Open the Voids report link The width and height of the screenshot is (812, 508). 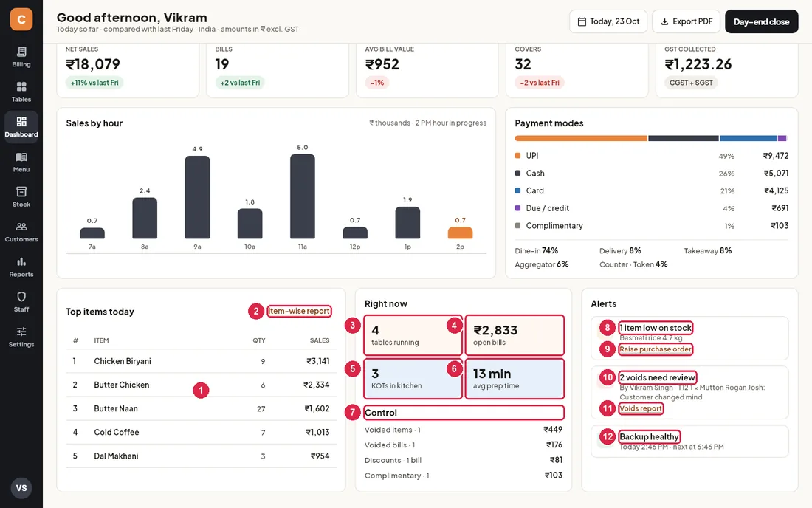[641, 408]
